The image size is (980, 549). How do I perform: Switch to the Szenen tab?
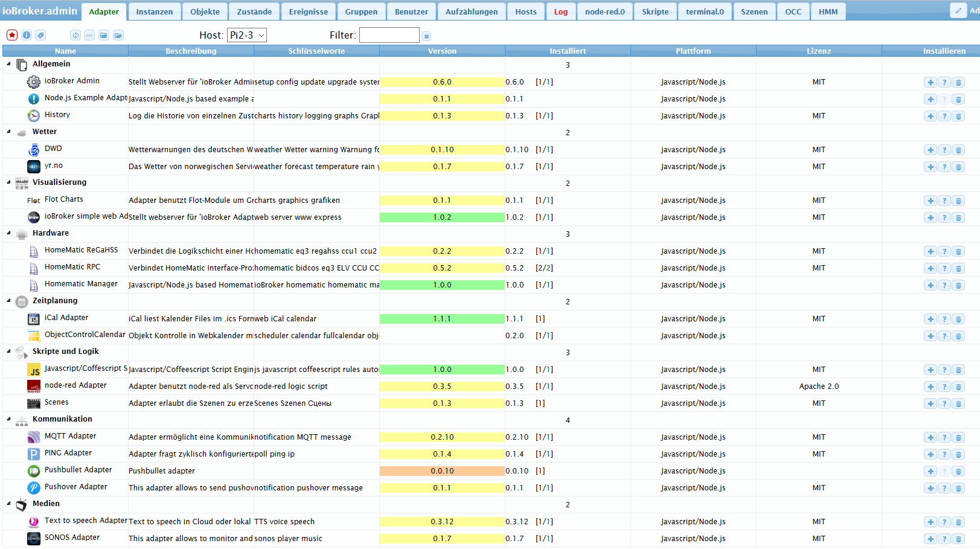(755, 11)
